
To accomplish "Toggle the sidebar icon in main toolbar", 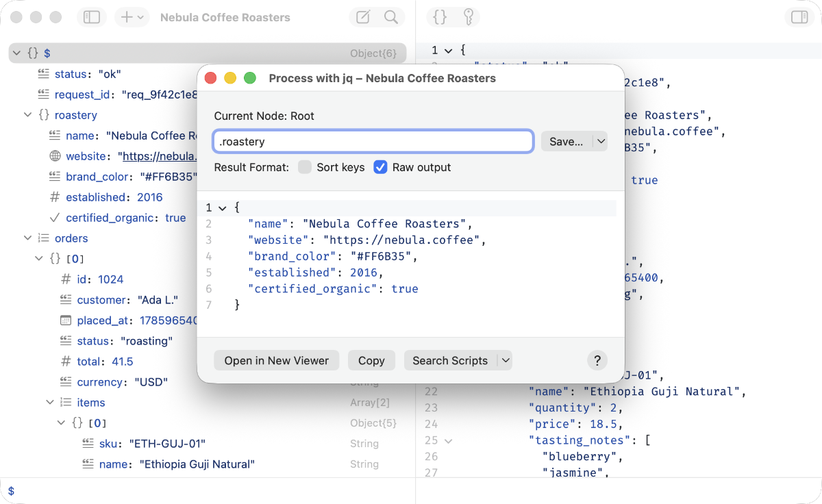I will click(92, 17).
